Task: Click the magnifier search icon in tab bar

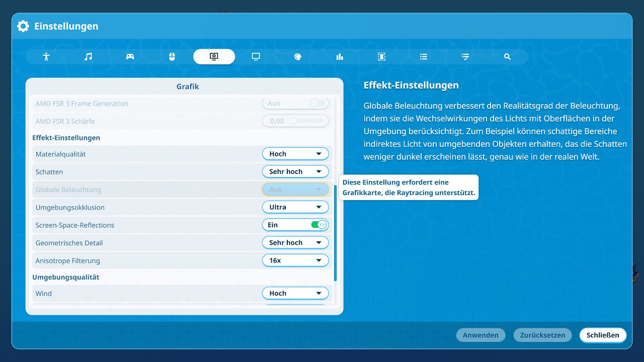Action: point(507,57)
